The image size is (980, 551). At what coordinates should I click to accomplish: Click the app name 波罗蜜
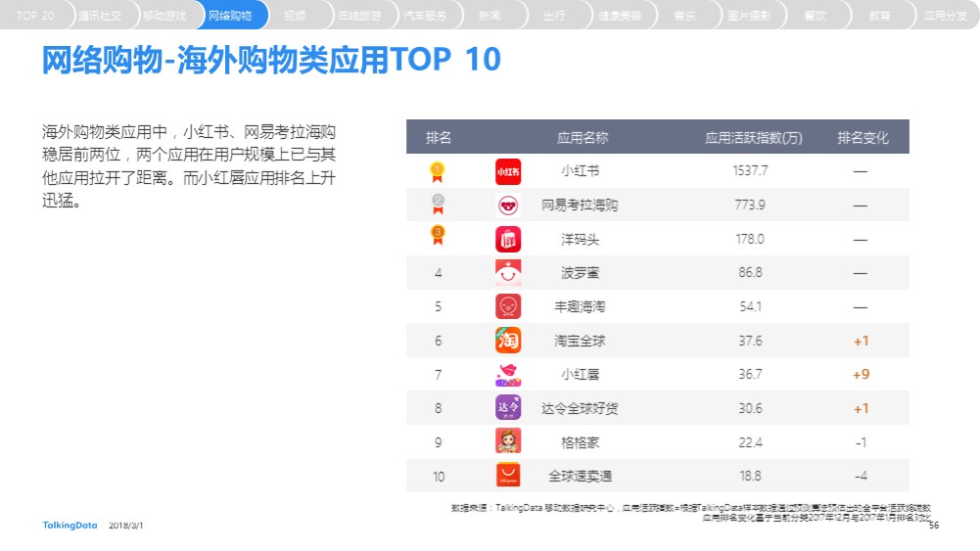(580, 273)
